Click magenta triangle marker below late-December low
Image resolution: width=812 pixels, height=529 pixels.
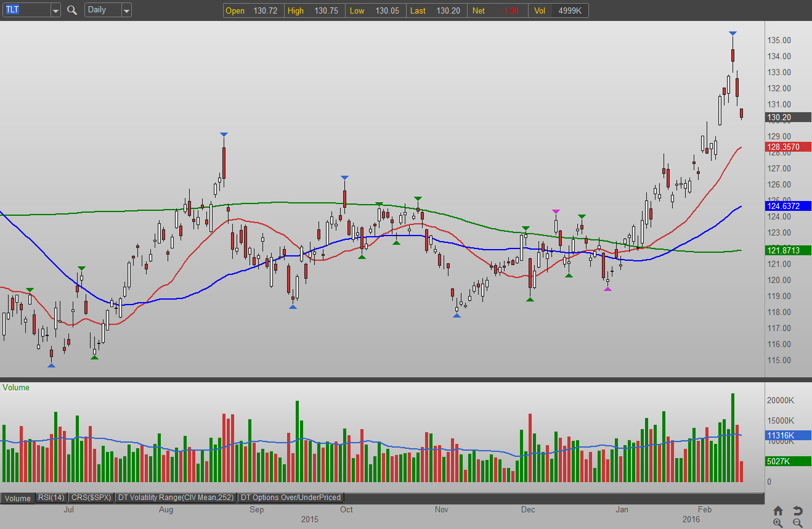coord(607,289)
